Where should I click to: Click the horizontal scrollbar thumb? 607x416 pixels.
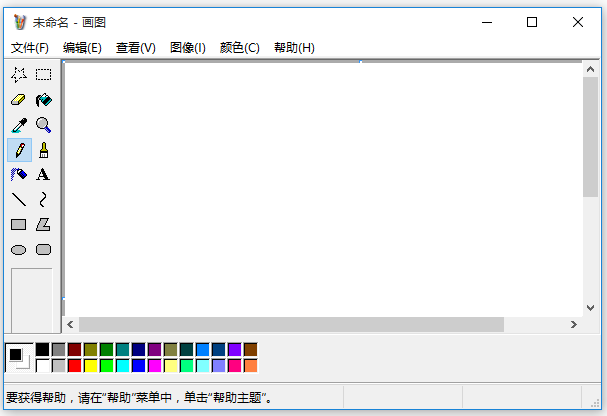click(291, 325)
